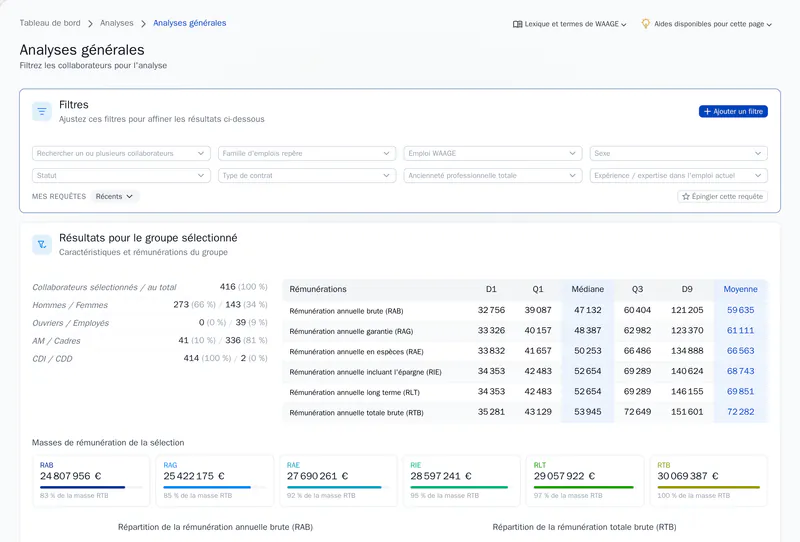The image size is (800, 542).
Task: Click the RAE mass value 27 690 261 €
Action: [317, 476]
